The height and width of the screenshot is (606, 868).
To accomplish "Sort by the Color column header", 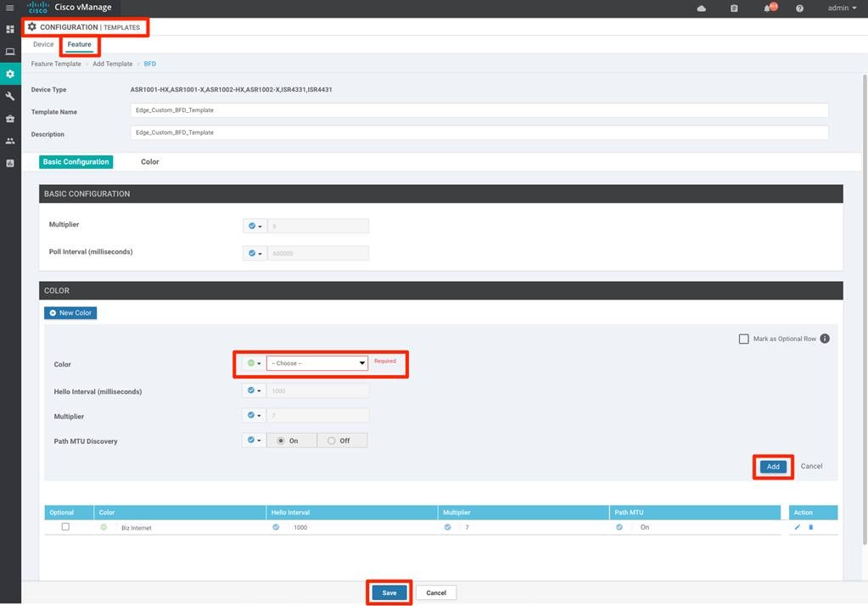I will (180, 513).
